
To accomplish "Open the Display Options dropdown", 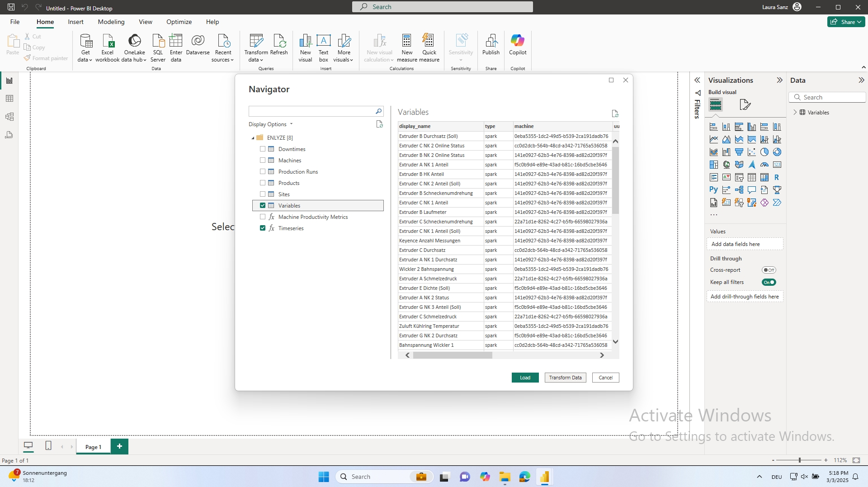I will [270, 124].
